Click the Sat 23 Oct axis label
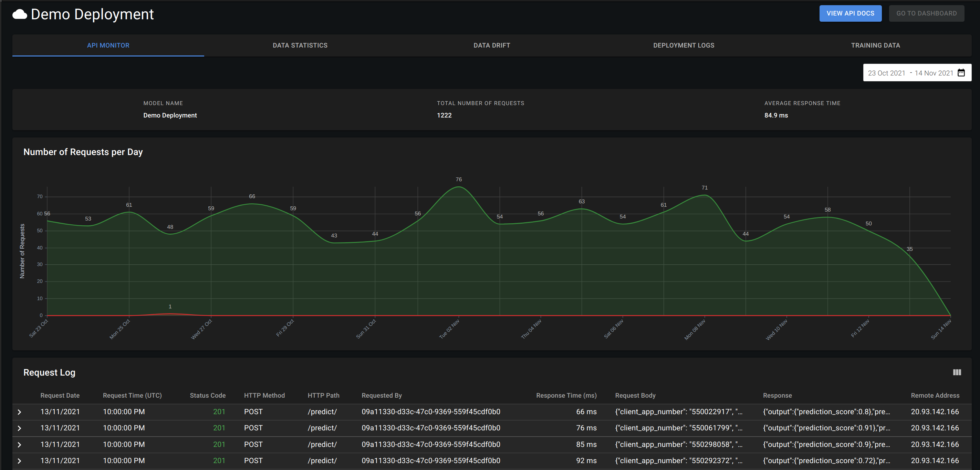980x470 pixels. (x=39, y=328)
